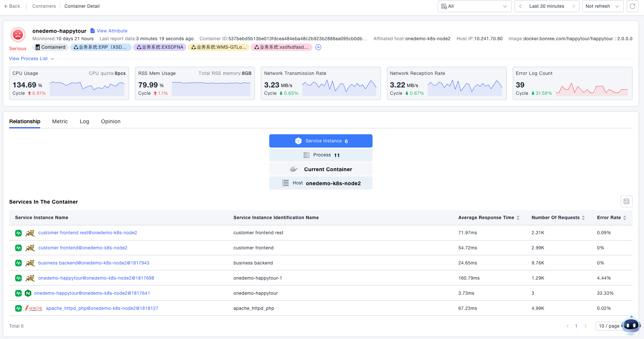644x339 pixels.
Task: Click the View Attribute link
Action: (x=112, y=31)
